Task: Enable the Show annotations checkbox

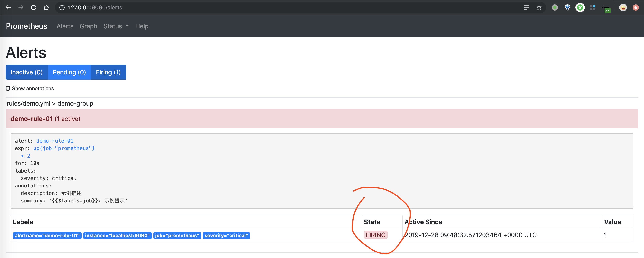Action: [8, 88]
